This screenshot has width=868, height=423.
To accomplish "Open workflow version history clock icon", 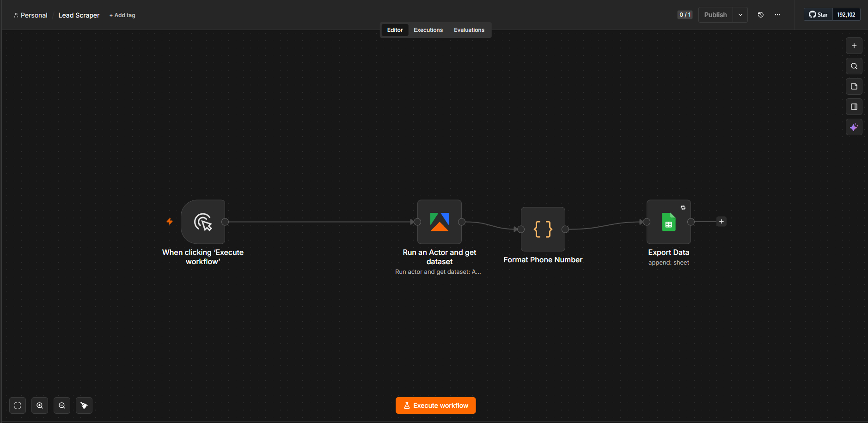I will [x=761, y=15].
